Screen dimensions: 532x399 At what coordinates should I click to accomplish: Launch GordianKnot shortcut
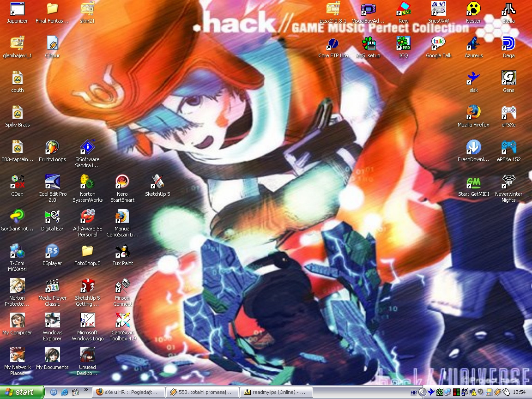pyautogui.click(x=17, y=220)
